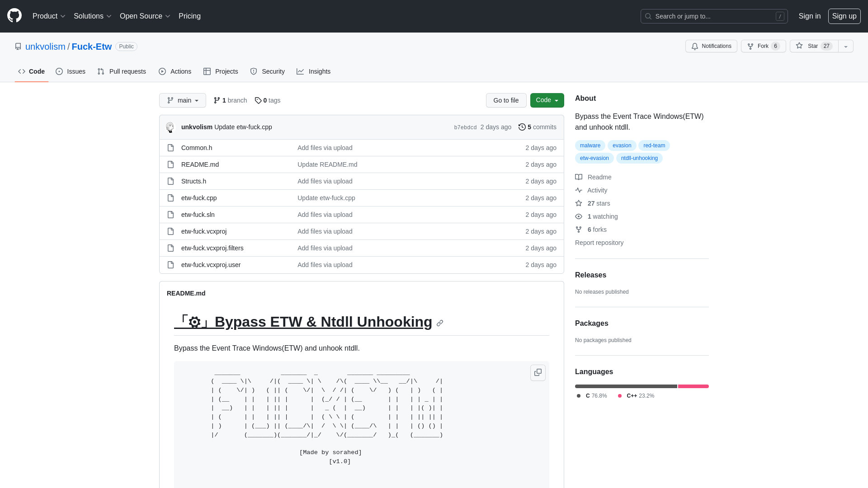Viewport: 868px width, 488px height.
Task: Open the Security tab
Action: 268,71
